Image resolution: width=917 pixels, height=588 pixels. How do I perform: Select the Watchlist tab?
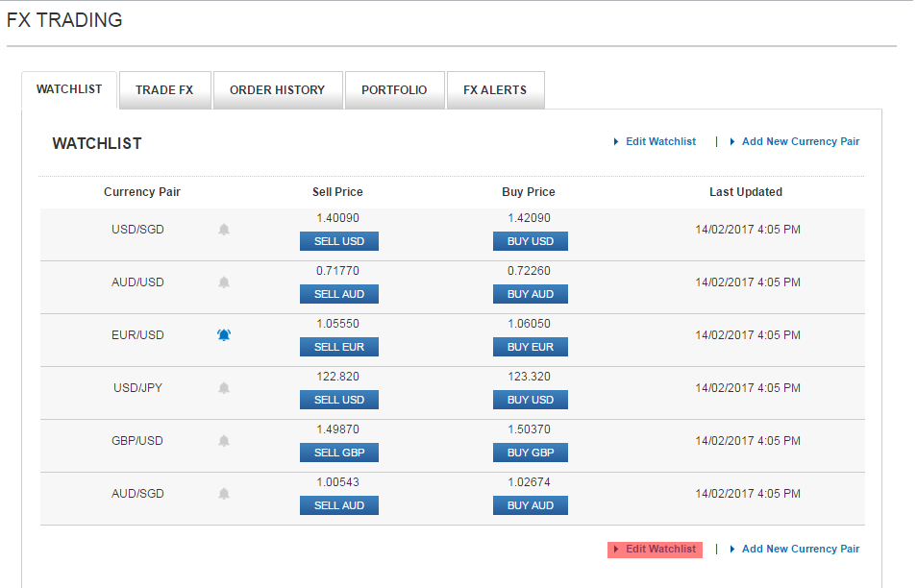point(69,90)
